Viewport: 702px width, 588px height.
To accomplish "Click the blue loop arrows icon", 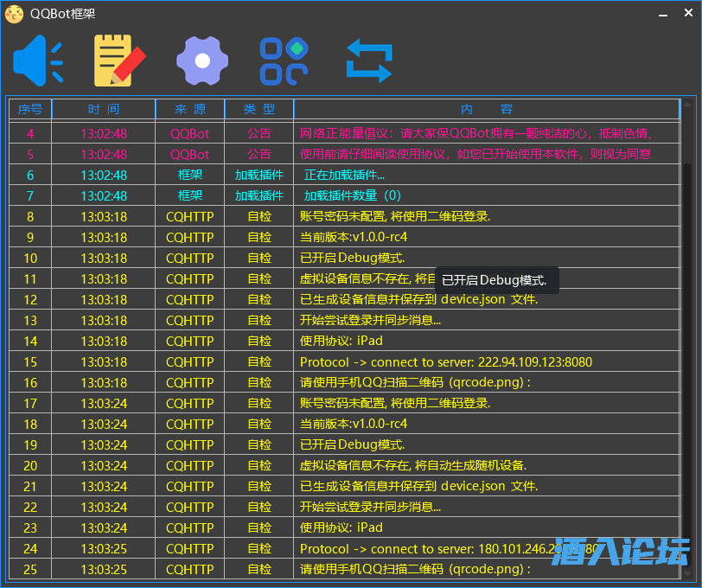I will 369,61.
